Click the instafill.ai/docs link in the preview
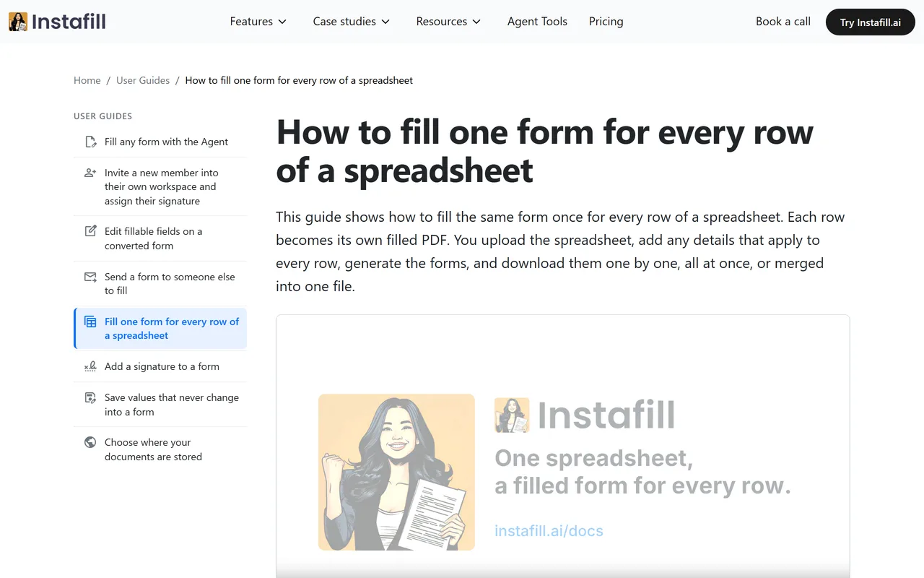Screen dimensions: 924x578 [549, 531]
